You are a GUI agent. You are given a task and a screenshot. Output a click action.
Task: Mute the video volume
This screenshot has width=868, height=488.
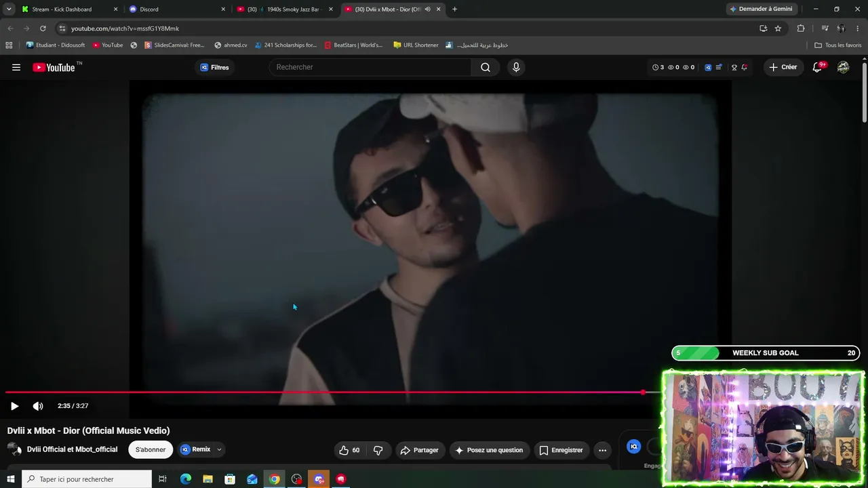(38, 406)
